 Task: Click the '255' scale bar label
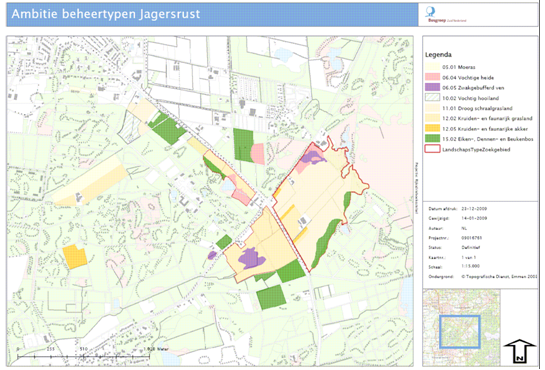point(51,349)
